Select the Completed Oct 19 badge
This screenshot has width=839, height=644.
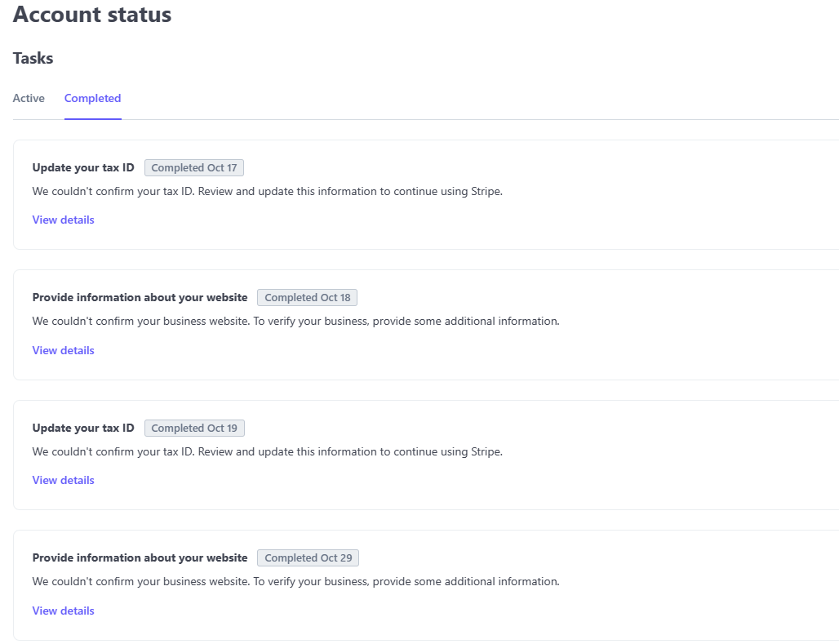click(x=194, y=428)
